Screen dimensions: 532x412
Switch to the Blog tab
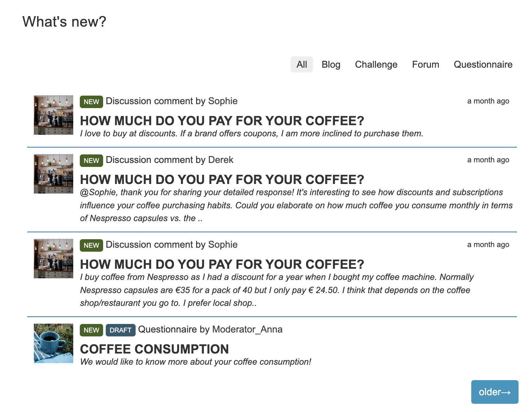[331, 64]
